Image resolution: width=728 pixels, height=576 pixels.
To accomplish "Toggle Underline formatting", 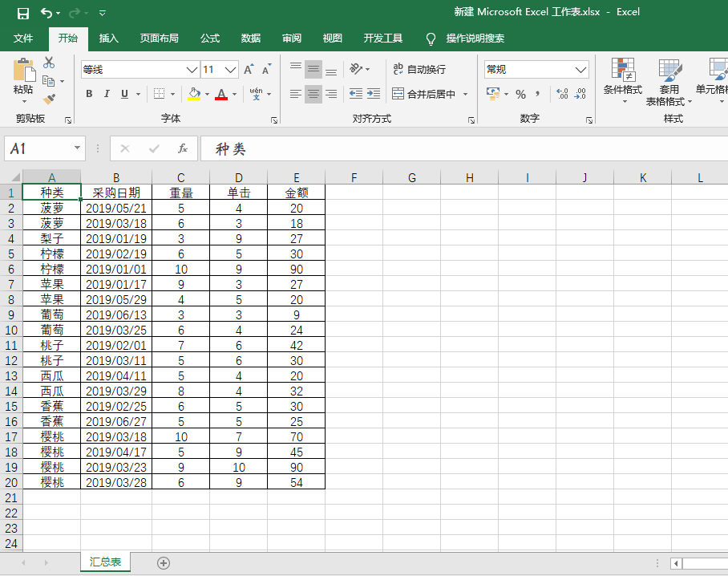I will (124, 94).
